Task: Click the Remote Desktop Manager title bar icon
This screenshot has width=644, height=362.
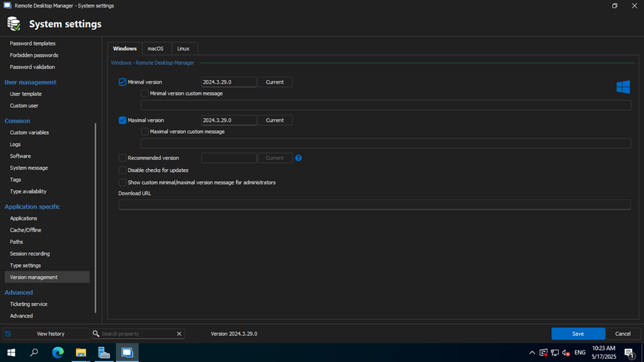Action: (x=7, y=6)
